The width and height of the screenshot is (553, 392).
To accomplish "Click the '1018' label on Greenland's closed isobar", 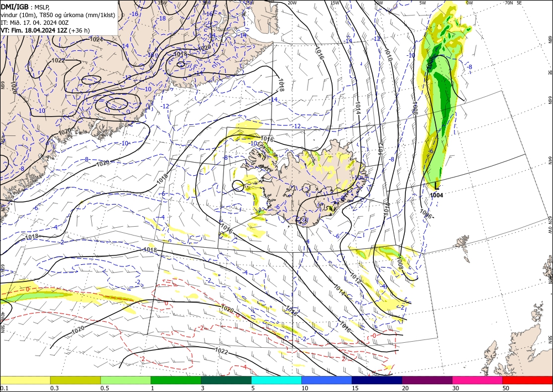I will [x=181, y=54].
